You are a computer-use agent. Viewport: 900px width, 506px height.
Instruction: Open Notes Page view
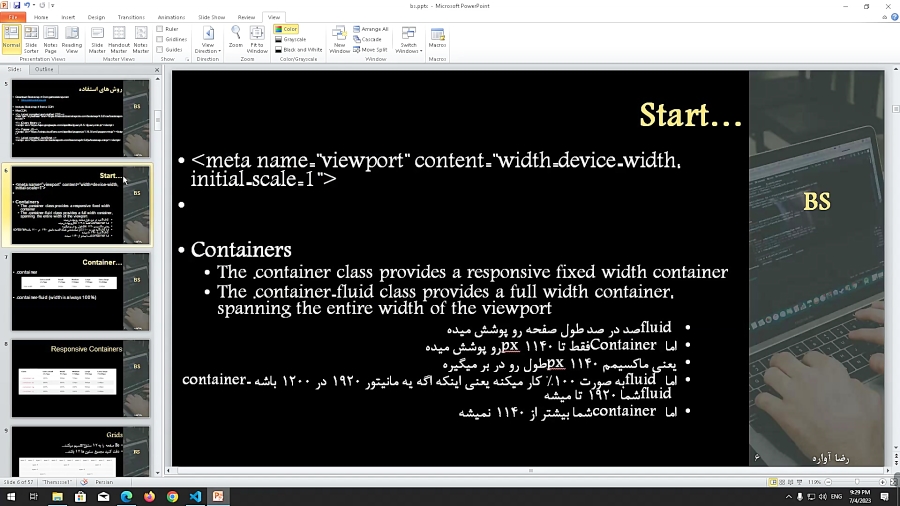[x=51, y=41]
